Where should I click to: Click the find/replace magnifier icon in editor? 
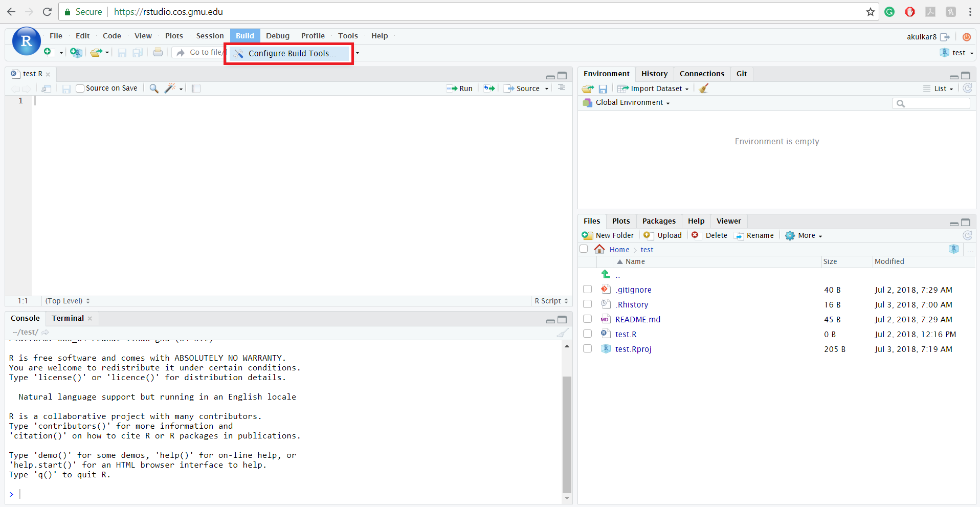click(x=153, y=89)
